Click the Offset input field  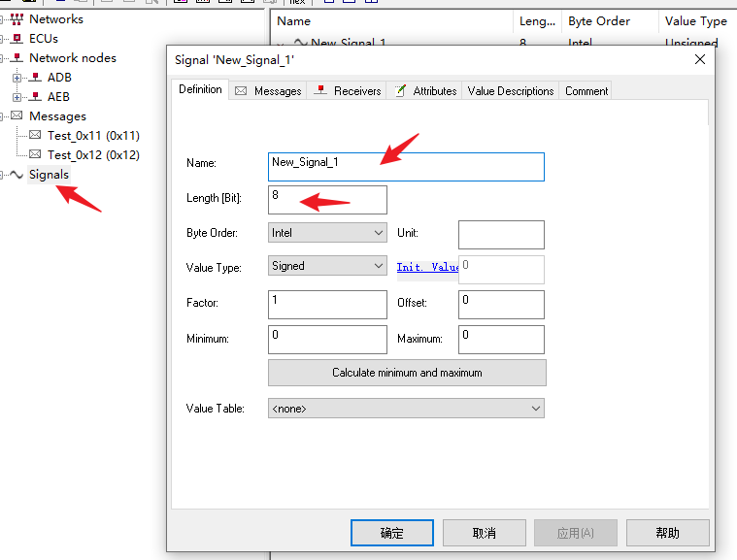pyautogui.click(x=501, y=305)
